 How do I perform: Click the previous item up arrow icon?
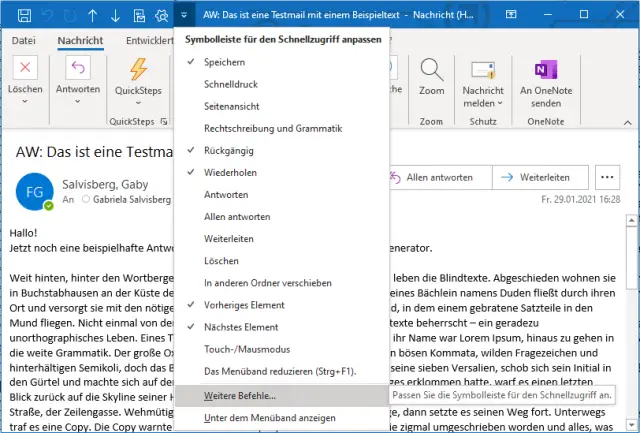coord(94,15)
